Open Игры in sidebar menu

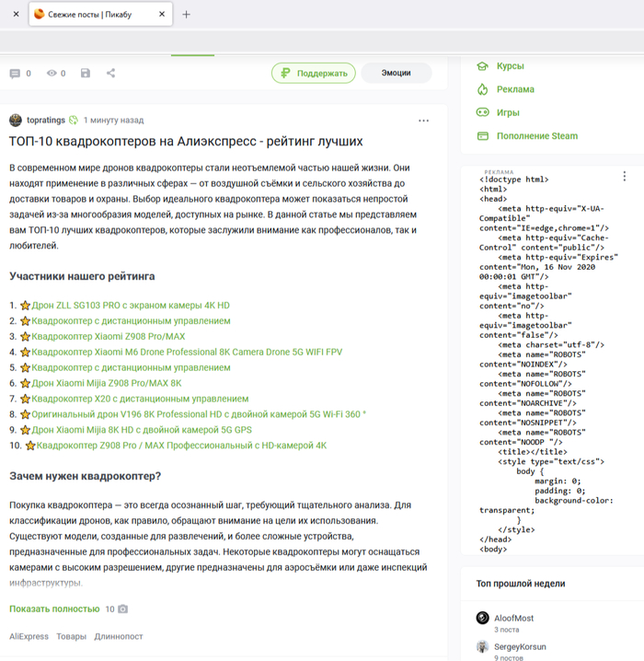pyautogui.click(x=508, y=112)
